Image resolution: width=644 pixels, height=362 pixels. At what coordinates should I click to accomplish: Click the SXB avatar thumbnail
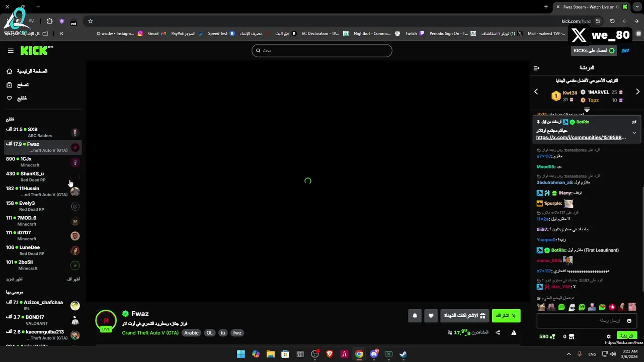[75, 133]
